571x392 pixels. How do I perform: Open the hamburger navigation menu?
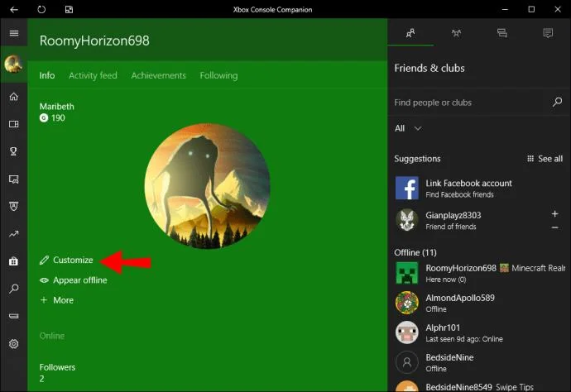pyautogui.click(x=14, y=33)
